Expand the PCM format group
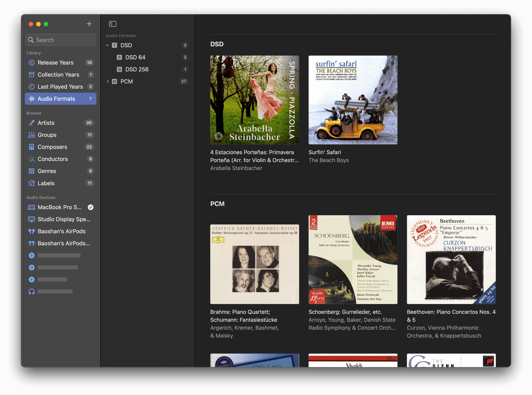This screenshot has height=395, width=532. [107, 81]
